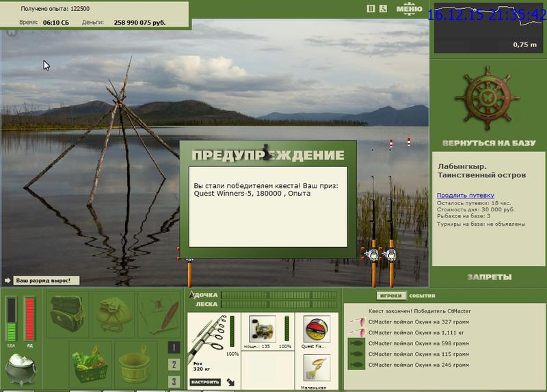Click 'Получено опыта: 122500' text
Screen dimensions: 547x392
coord(55,9)
